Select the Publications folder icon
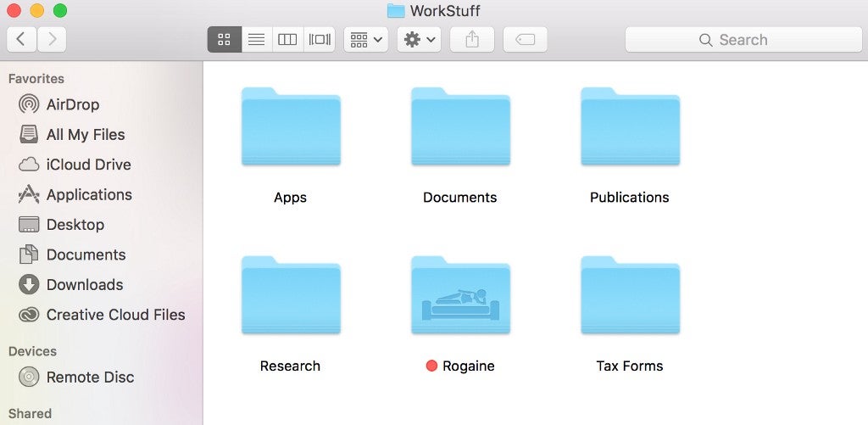Screen dimensions: 868x425 pos(630,127)
